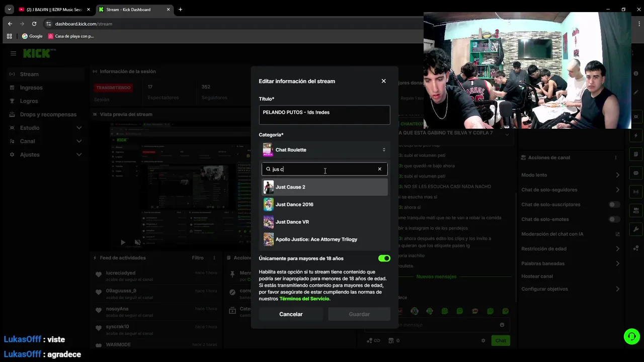The width and height of the screenshot is (644, 362).
Task: Play the stream preview video
Action: coord(123,242)
